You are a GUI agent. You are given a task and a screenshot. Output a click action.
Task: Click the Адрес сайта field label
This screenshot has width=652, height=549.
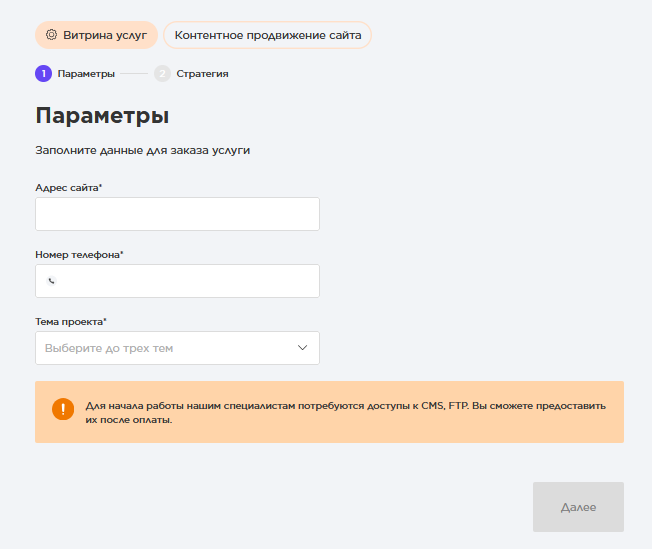point(68,188)
